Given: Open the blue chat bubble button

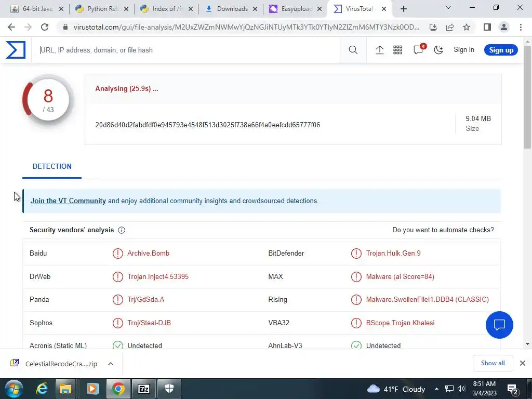Looking at the screenshot, I should [499, 325].
